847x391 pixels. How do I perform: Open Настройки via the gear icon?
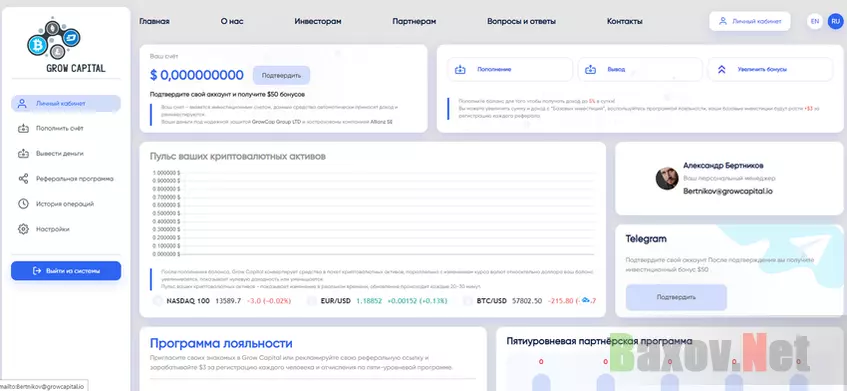point(23,229)
